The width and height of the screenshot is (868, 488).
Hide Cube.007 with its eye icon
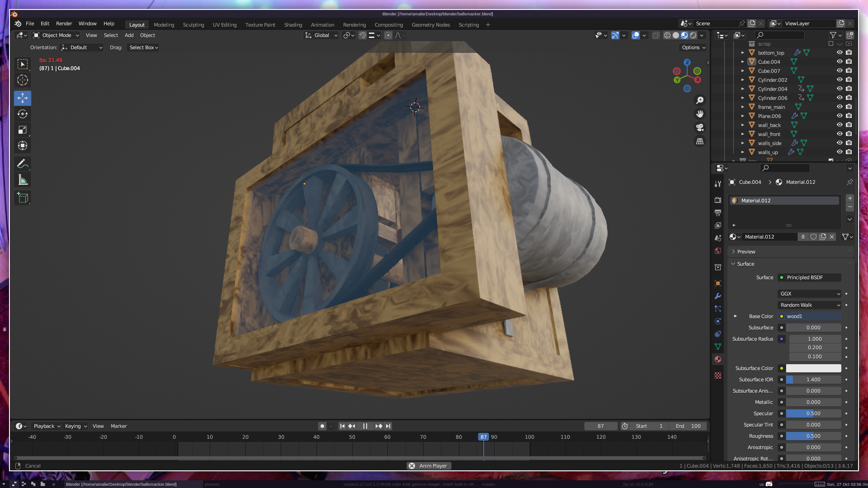[x=840, y=71]
